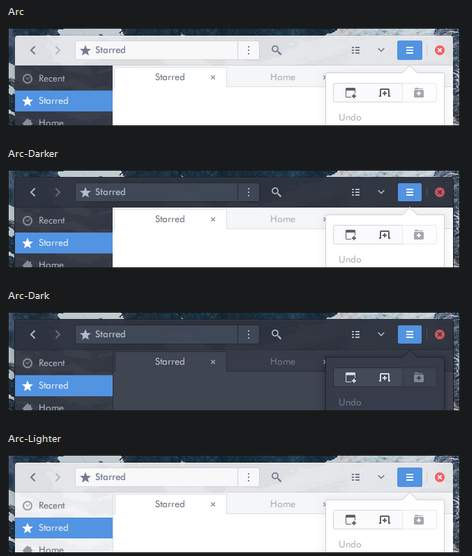Select Starred tab in Arc-Dark window
The height and width of the screenshot is (556, 472).
point(171,362)
